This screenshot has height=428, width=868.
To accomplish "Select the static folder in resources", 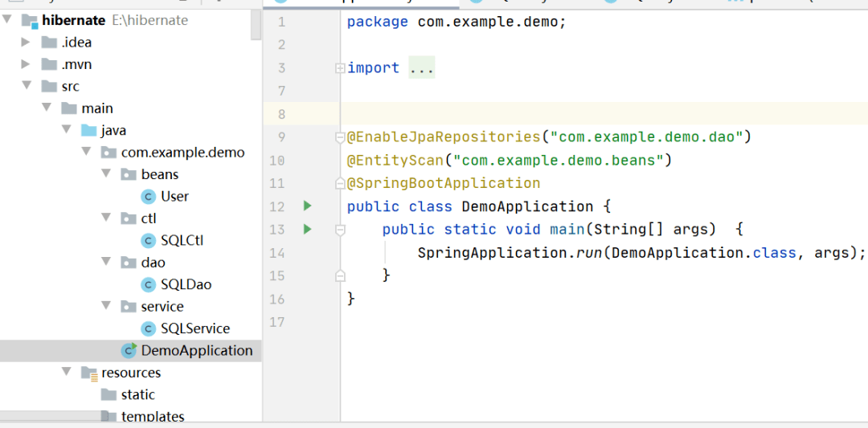I will tap(137, 395).
